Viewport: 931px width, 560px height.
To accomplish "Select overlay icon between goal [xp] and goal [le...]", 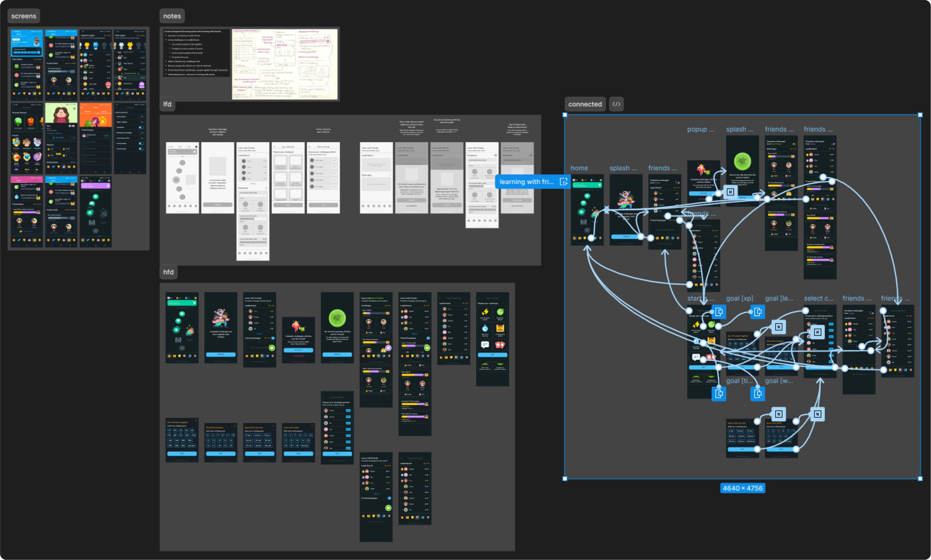I will (x=758, y=312).
